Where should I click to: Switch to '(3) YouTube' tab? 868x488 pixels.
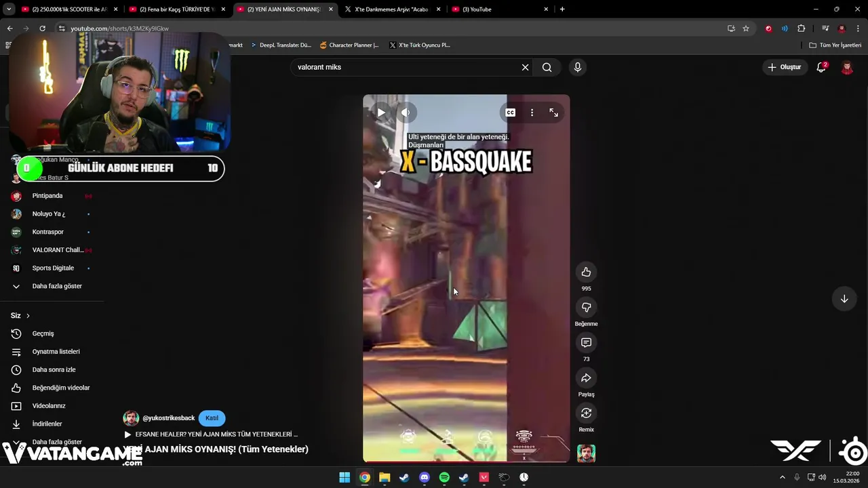click(500, 9)
